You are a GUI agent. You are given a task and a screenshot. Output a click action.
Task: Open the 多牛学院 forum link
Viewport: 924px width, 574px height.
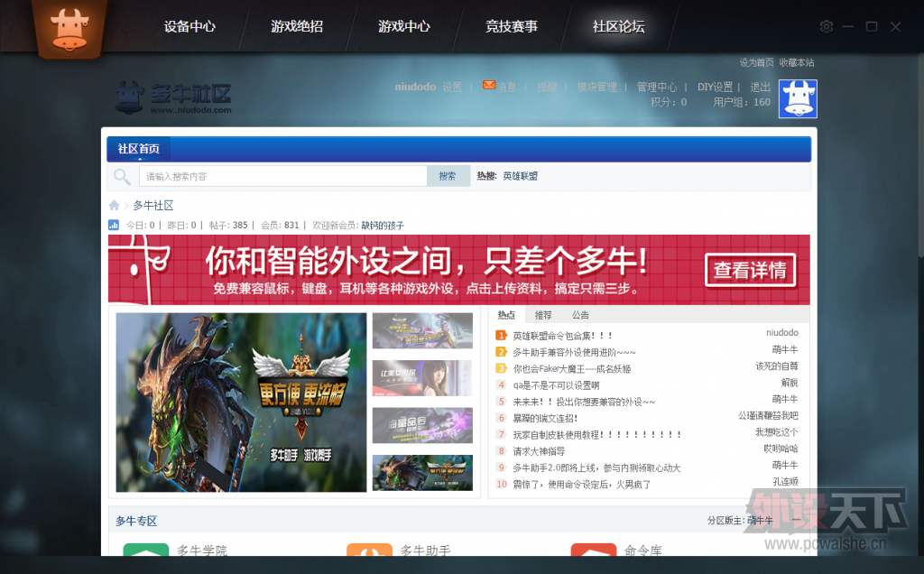(x=202, y=551)
